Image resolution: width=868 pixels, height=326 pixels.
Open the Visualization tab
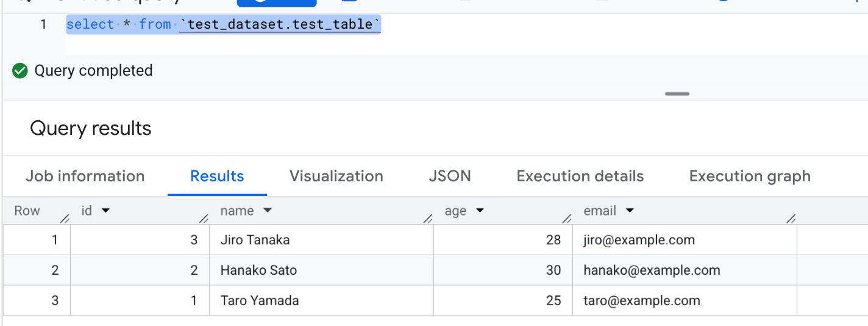tap(336, 176)
